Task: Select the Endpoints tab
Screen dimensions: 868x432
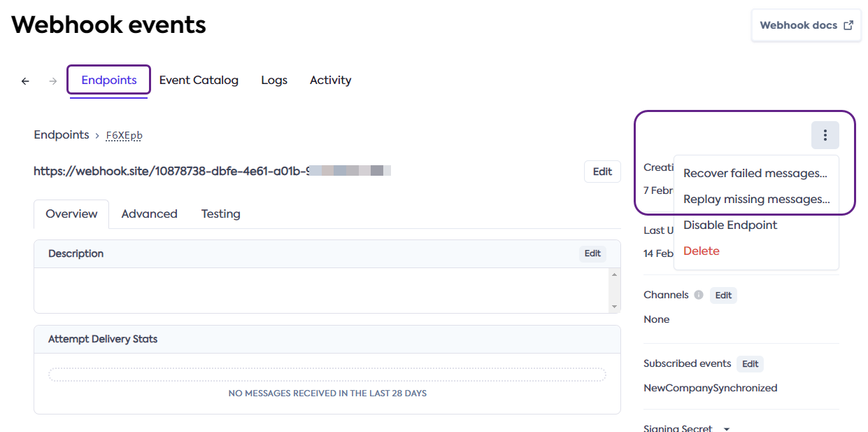Action: pos(108,80)
